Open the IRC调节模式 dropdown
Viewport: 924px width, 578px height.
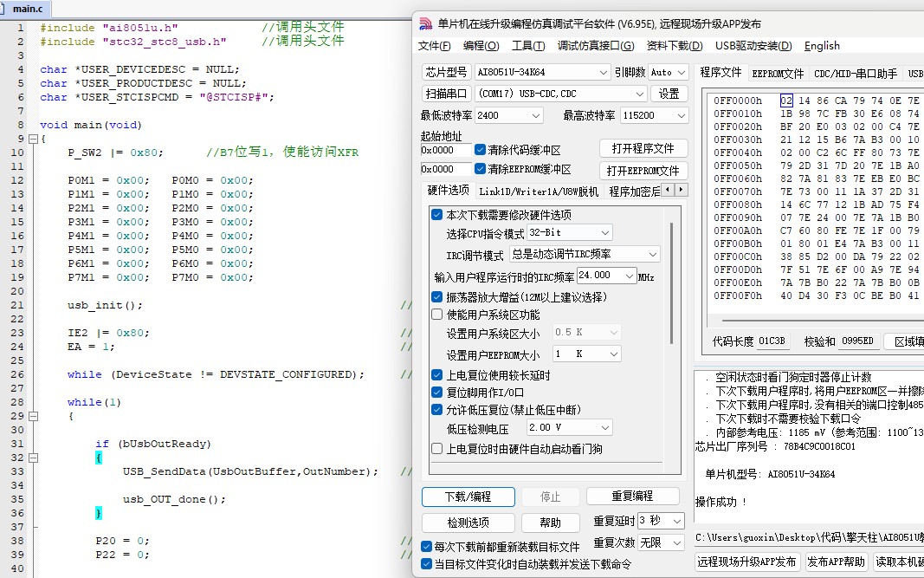click(x=585, y=254)
